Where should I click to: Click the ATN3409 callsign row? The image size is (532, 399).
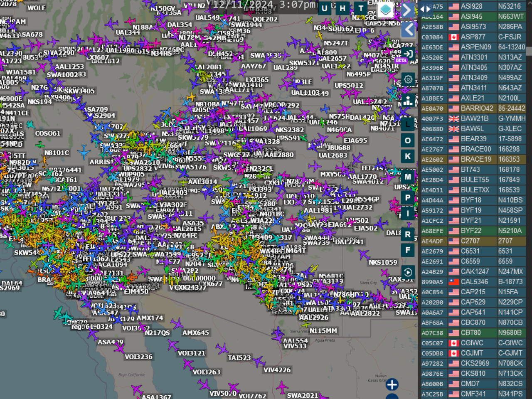click(x=473, y=78)
